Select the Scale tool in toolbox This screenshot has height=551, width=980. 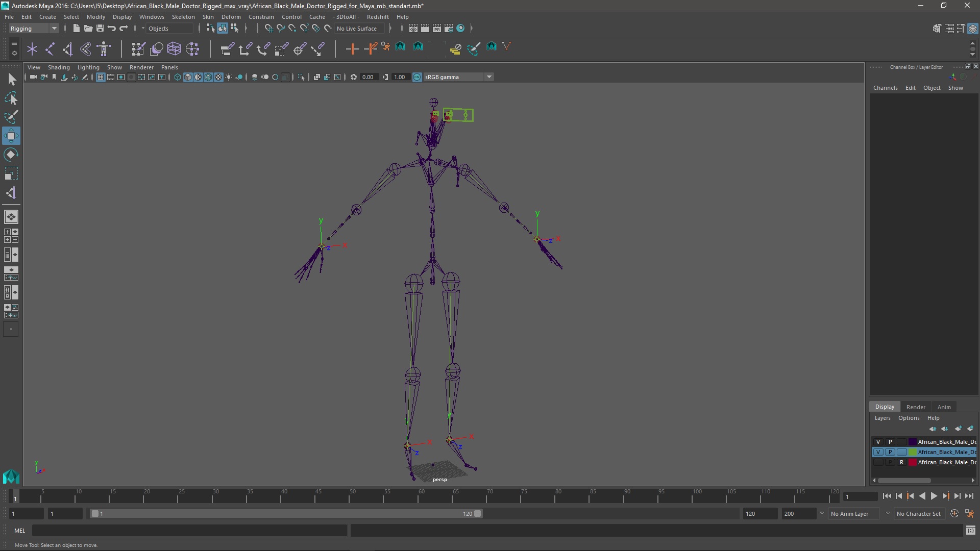[11, 173]
